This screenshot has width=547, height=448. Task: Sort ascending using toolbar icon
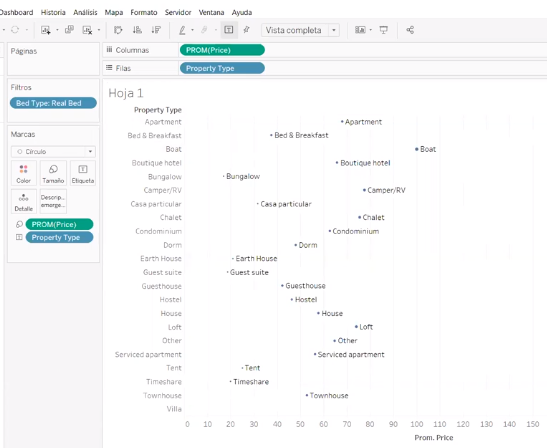tap(137, 30)
